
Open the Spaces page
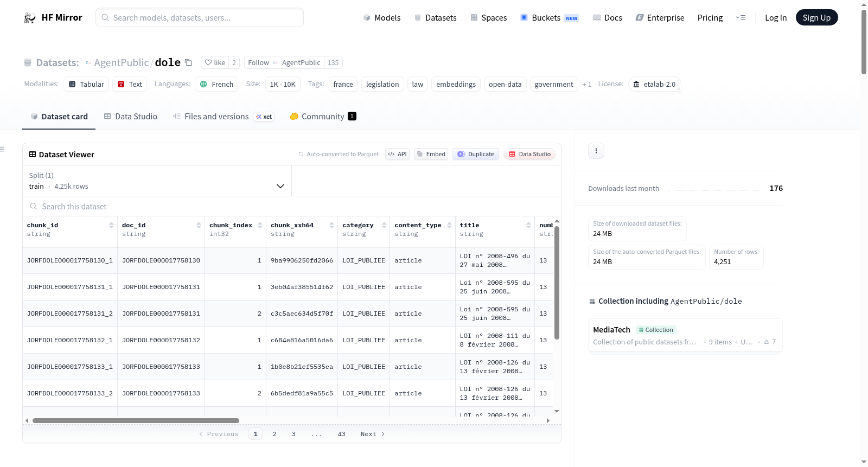tap(489, 17)
